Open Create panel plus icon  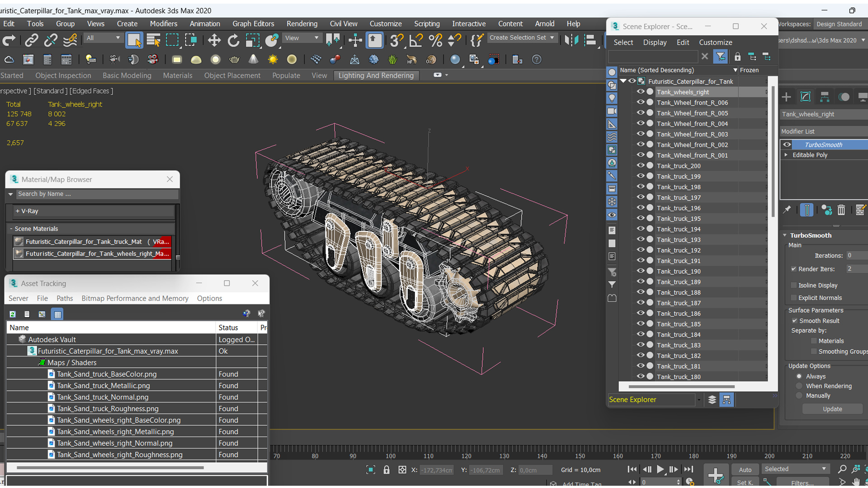tap(787, 97)
